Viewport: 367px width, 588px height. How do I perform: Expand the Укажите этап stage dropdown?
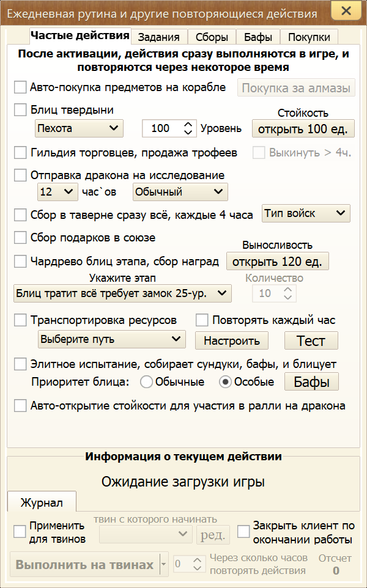123,293
